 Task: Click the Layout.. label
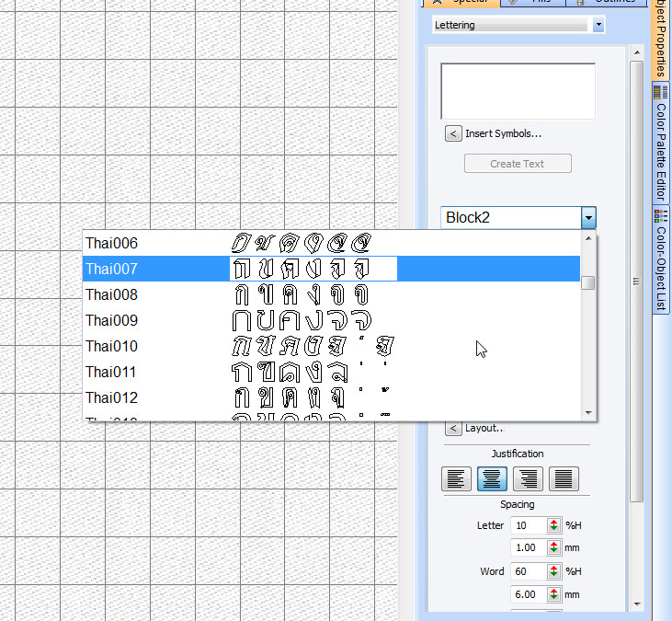pos(484,428)
